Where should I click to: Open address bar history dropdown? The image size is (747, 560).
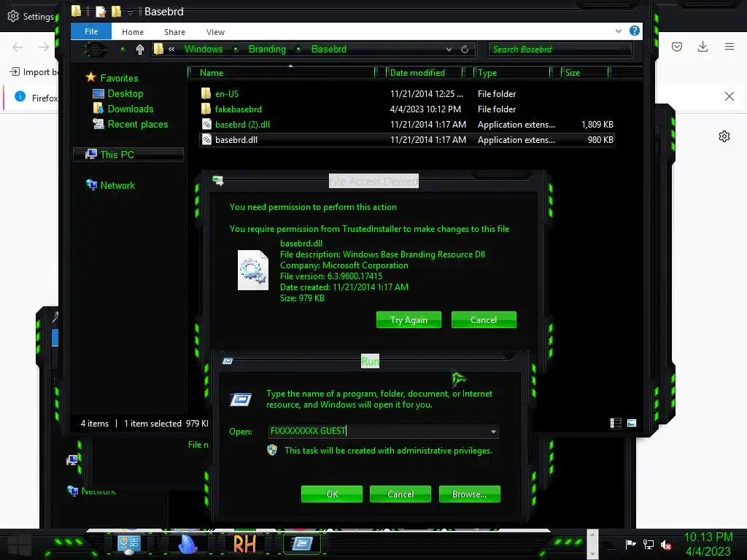pyautogui.click(x=449, y=49)
